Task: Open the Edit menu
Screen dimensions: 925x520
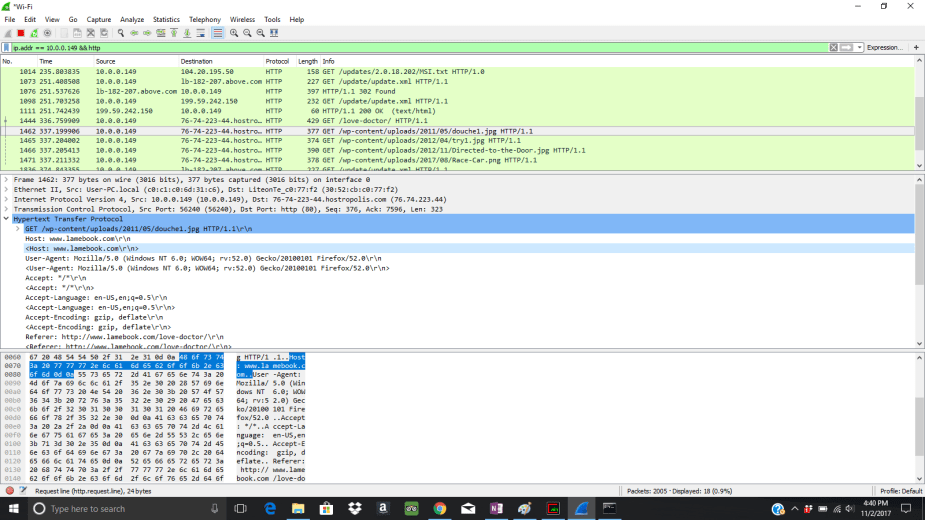Action: pyautogui.click(x=30, y=19)
